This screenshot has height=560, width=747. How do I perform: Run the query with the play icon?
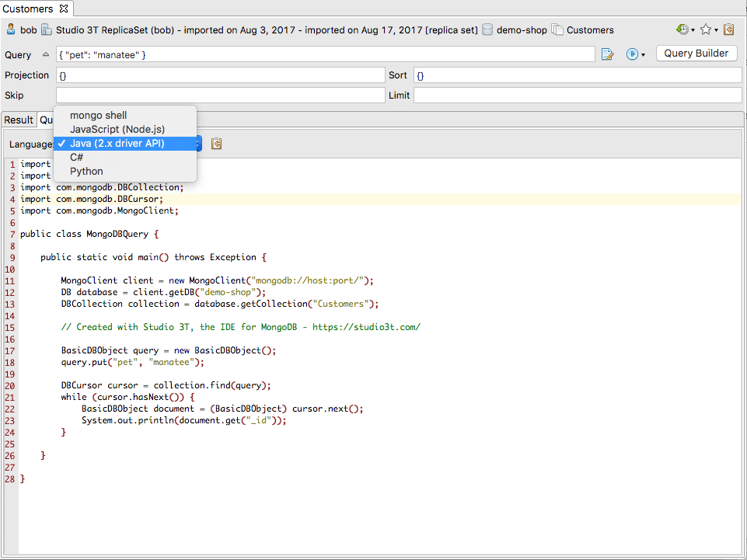tap(632, 54)
